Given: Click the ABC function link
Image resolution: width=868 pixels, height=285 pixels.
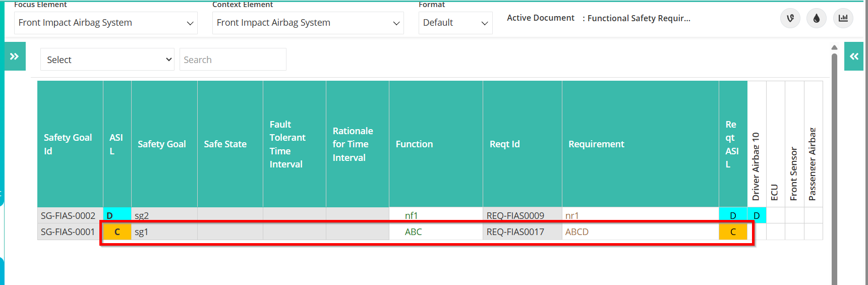Looking at the screenshot, I should tap(413, 232).
